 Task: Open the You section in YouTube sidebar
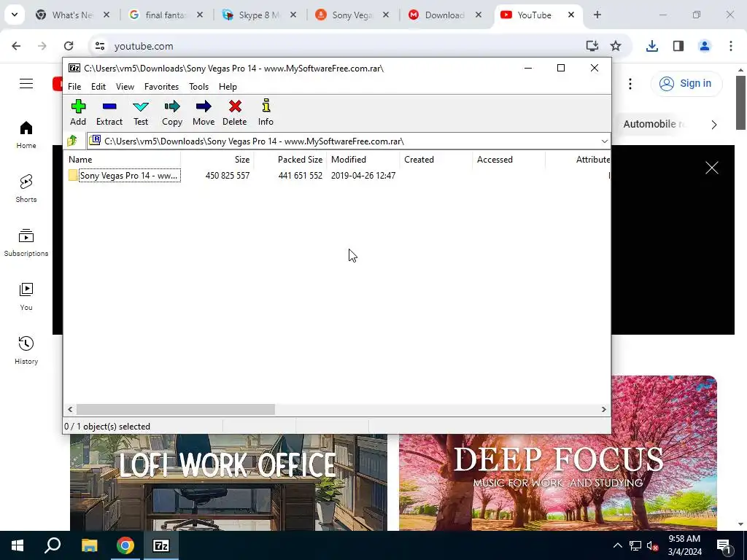click(26, 297)
